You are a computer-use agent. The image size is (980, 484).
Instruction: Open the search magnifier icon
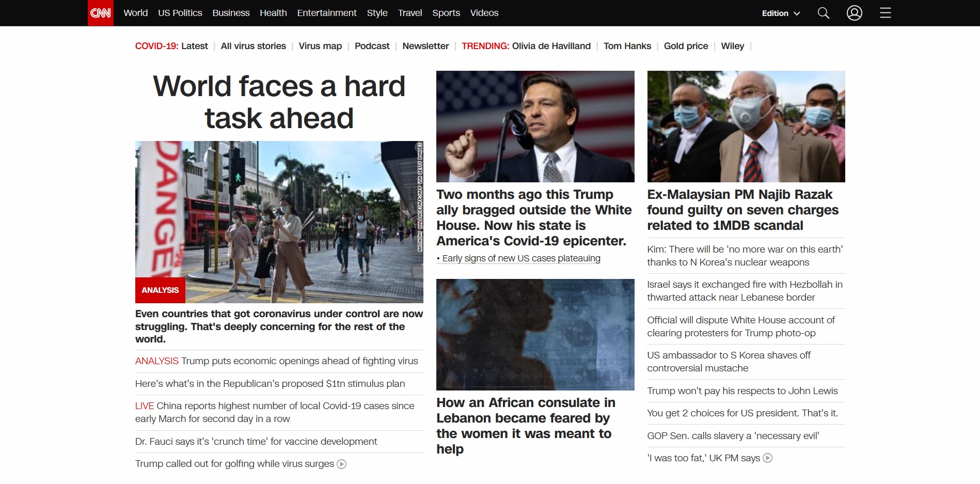coord(824,13)
